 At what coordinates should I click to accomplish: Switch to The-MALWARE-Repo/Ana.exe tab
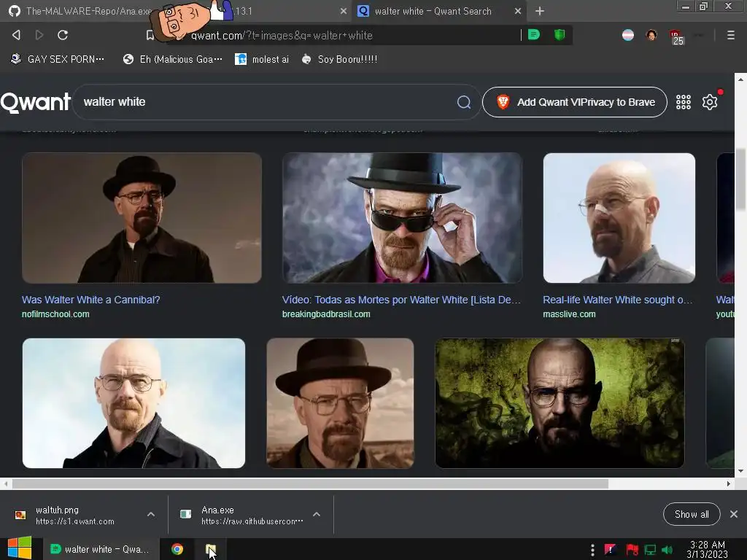click(177, 11)
